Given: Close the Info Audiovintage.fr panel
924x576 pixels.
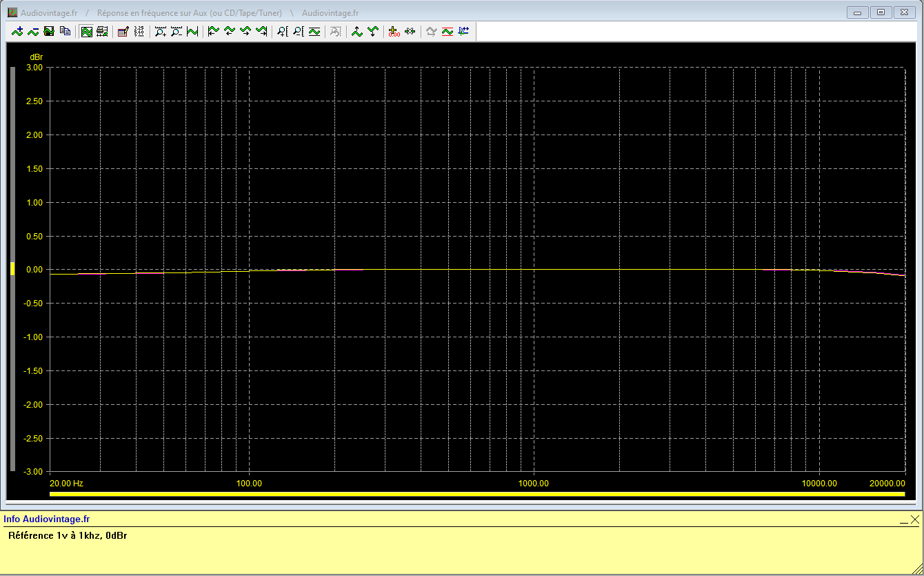Looking at the screenshot, I should click(x=915, y=519).
